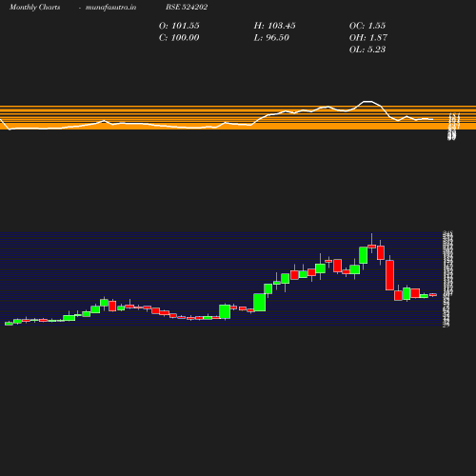Select the low price value 'L: 96.50'
This screenshot has height=476, width=476.
point(271,37)
